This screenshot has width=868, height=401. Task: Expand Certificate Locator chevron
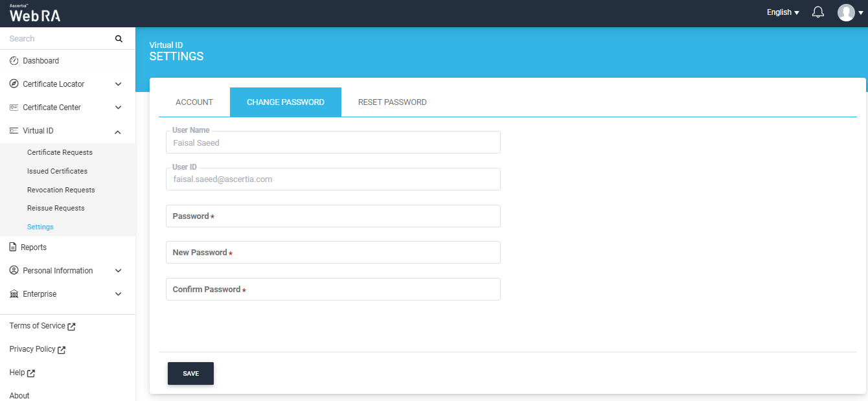point(118,84)
